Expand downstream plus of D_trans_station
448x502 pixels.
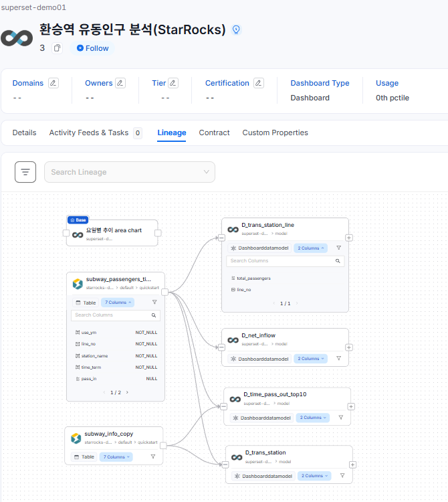pyautogui.click(x=352, y=465)
